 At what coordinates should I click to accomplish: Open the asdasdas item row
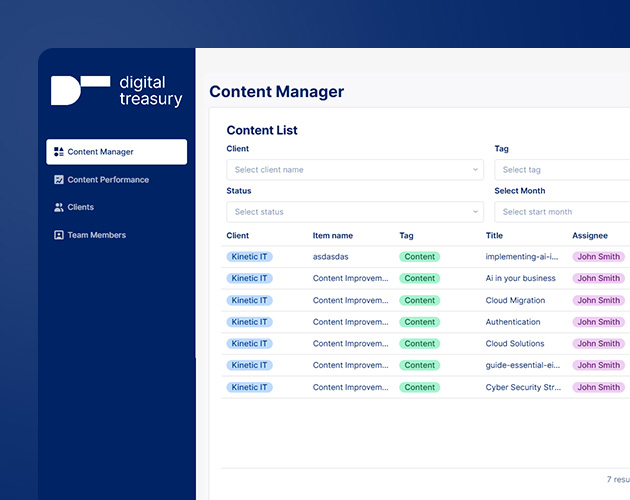[425, 256]
